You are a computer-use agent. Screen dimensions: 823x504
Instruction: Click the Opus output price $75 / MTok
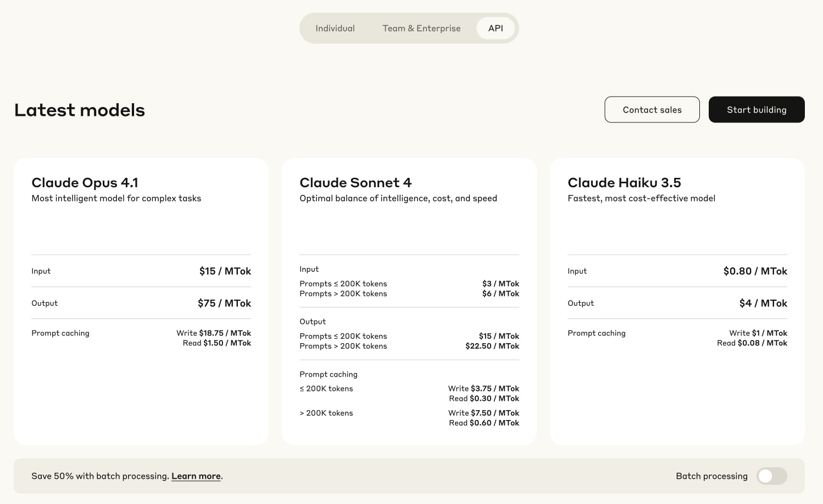(224, 303)
